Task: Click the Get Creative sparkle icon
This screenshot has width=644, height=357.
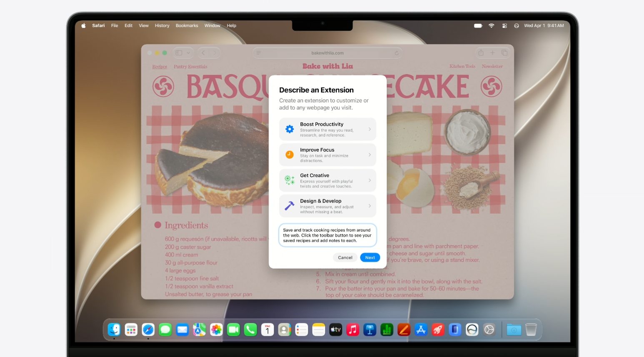Action: point(289,180)
